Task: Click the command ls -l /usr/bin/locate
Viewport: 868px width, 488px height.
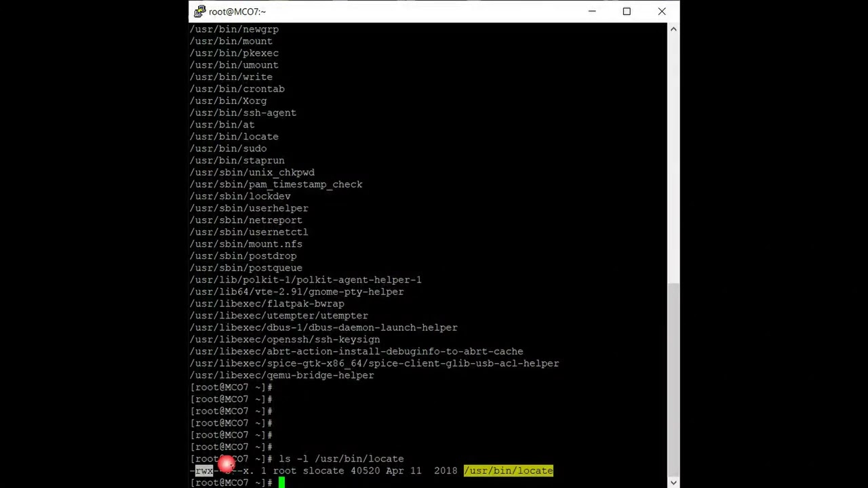Action: [x=341, y=459]
